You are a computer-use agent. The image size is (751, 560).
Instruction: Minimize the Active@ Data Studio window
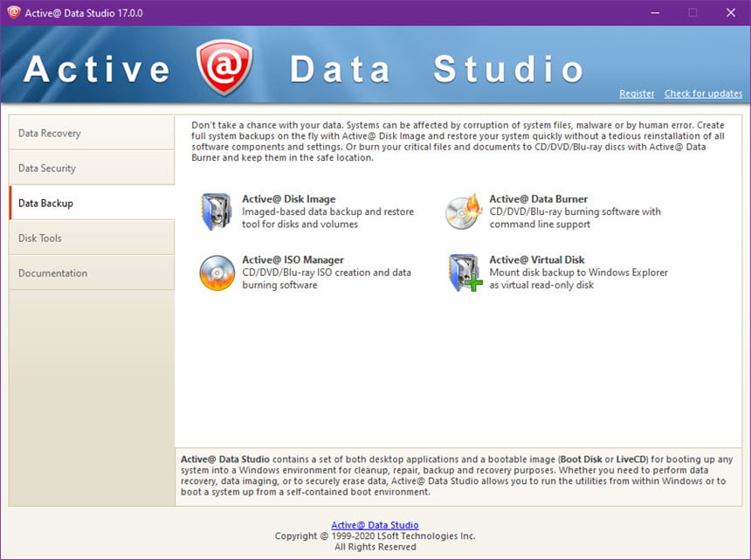[655, 13]
